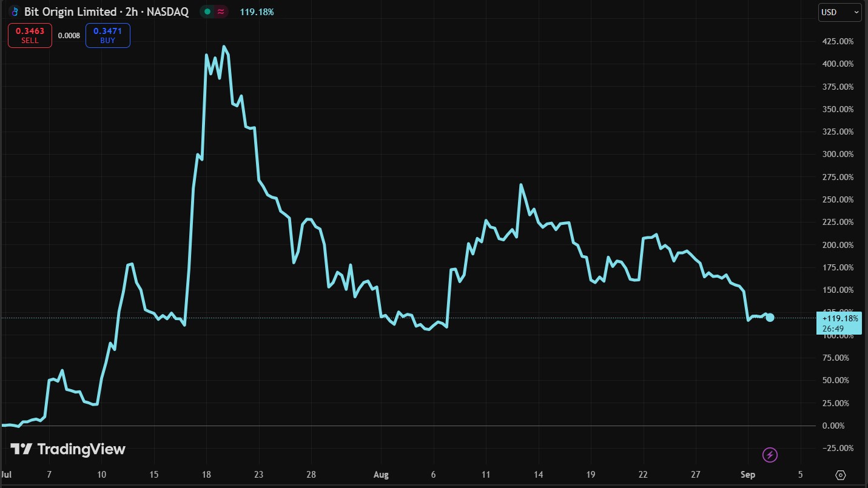The height and width of the screenshot is (488, 868).
Task: Click the +119.18% current price label
Action: pos(839,323)
